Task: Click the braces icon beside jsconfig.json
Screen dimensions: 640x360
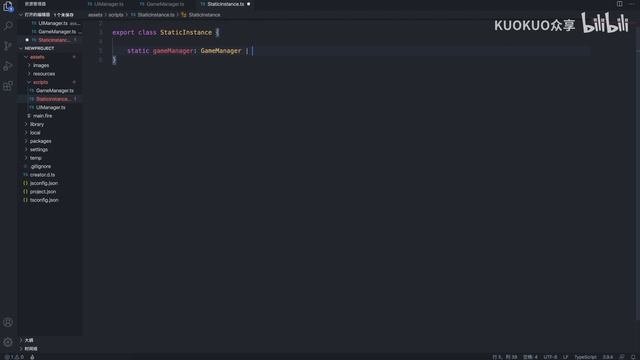Action: [25, 183]
